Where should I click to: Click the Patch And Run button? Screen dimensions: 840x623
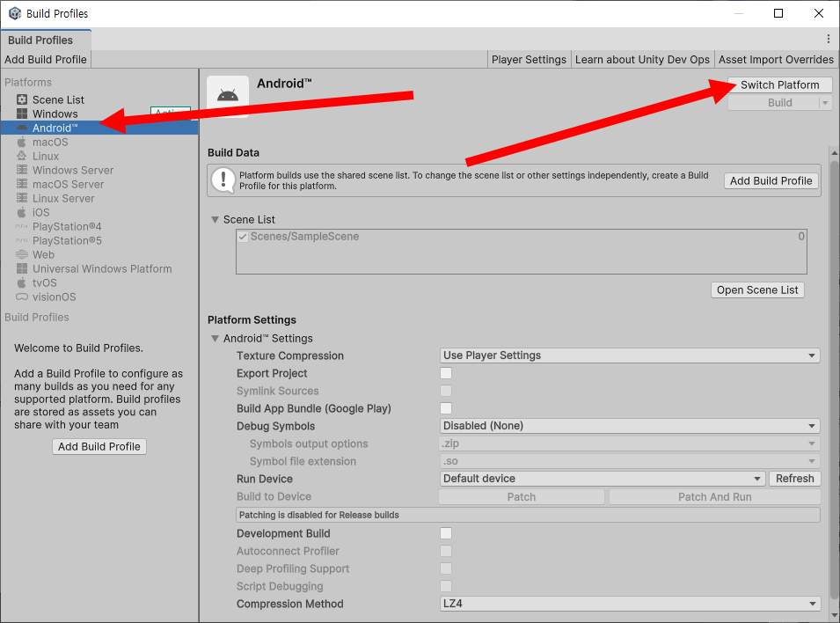tap(714, 497)
